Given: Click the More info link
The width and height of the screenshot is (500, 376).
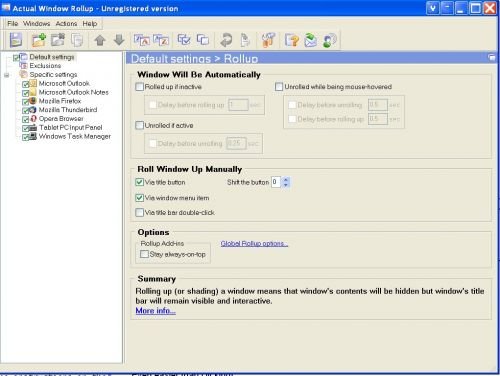Looking at the screenshot, I should [155, 311].
